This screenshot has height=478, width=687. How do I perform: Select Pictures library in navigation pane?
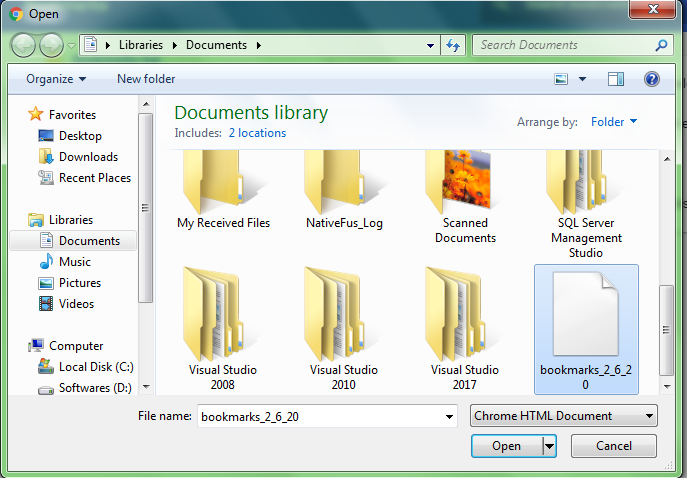pyautogui.click(x=70, y=283)
